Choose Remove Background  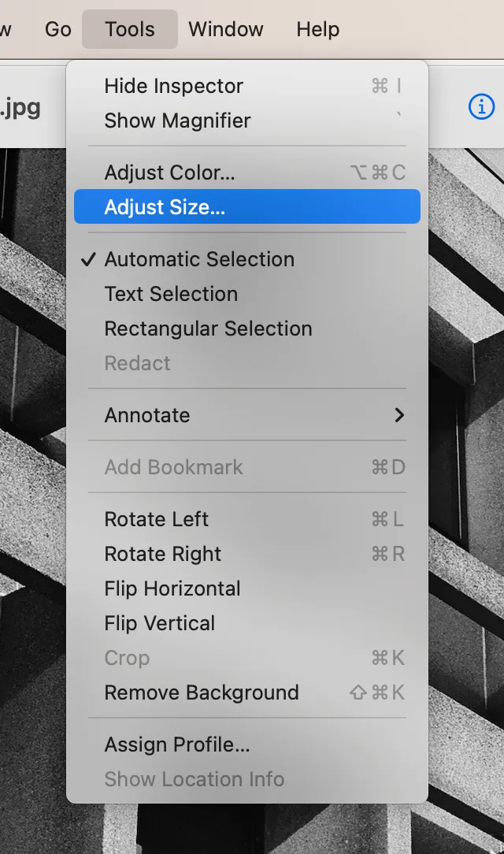pyautogui.click(x=202, y=692)
